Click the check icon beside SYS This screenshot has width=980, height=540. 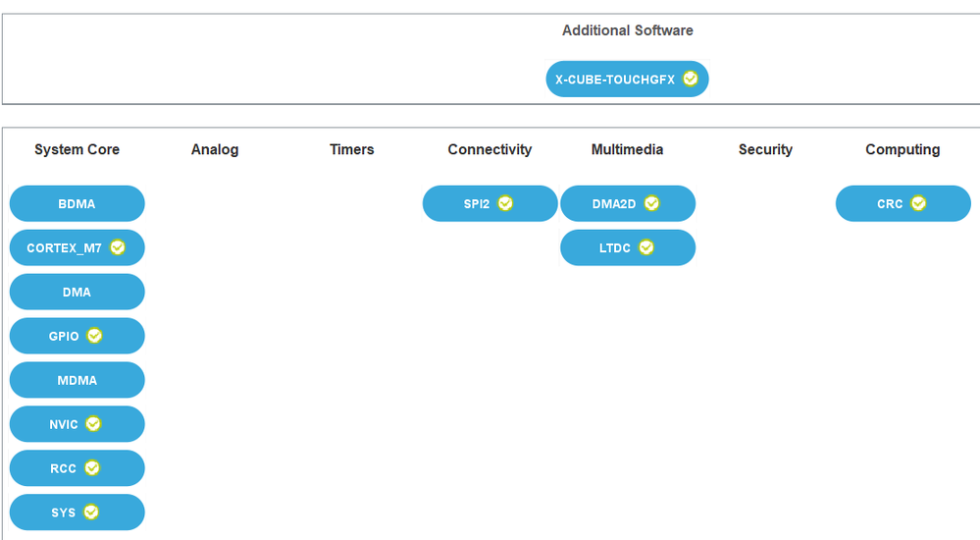click(91, 512)
